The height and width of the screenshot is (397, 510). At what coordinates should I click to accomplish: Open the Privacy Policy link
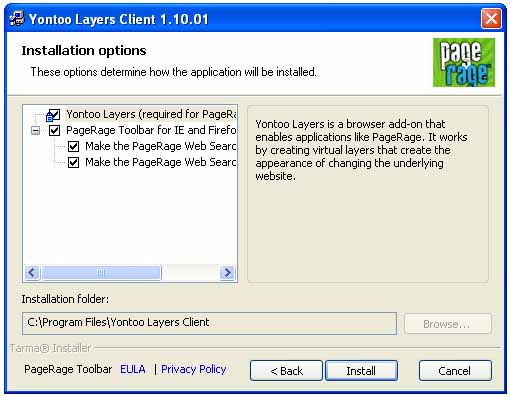coord(194,369)
